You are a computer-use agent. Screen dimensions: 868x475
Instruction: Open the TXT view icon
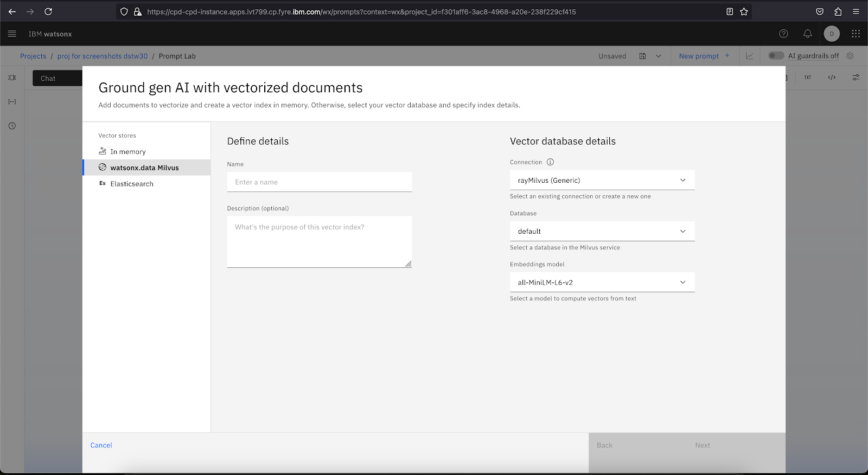pos(808,78)
